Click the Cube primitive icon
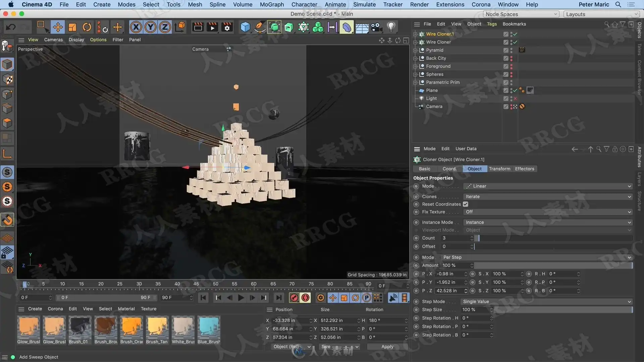 [x=245, y=27]
